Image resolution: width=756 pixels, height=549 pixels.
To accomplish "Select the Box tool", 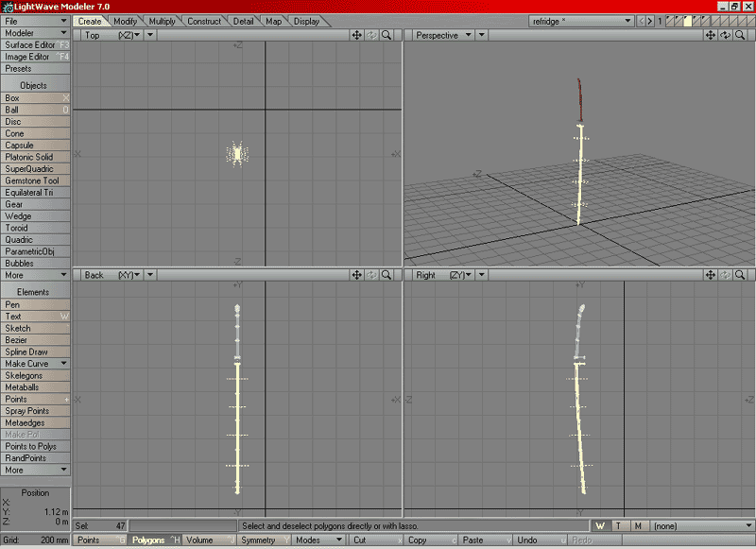I will [35, 98].
